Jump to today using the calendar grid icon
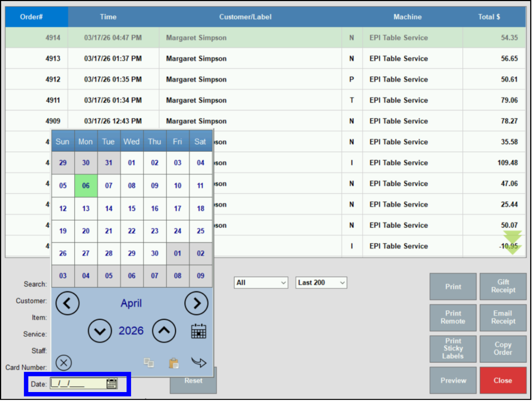The image size is (532, 401). click(198, 331)
